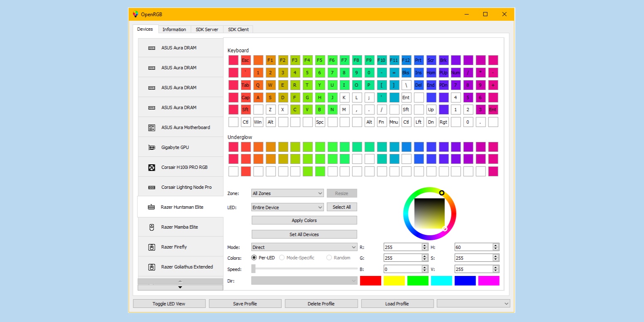This screenshot has height=322, width=644.
Task: Select the Razer Goliathus Extended icon
Action: pos(152,267)
